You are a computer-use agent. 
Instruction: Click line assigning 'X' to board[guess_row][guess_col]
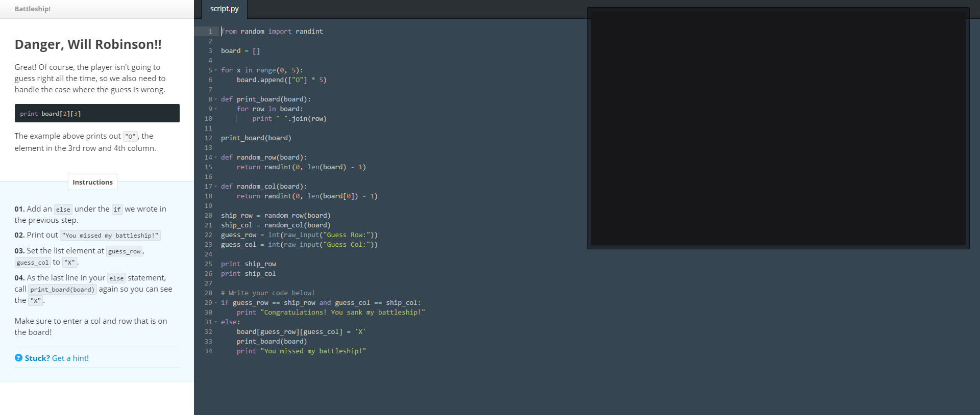click(x=301, y=332)
